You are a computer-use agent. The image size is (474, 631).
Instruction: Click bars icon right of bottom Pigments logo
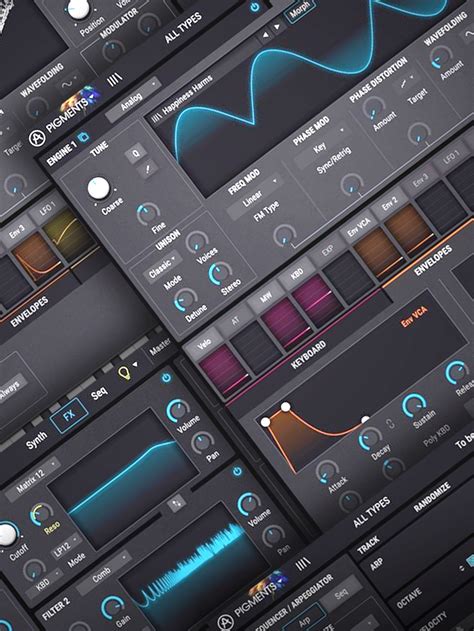[x=303, y=564]
